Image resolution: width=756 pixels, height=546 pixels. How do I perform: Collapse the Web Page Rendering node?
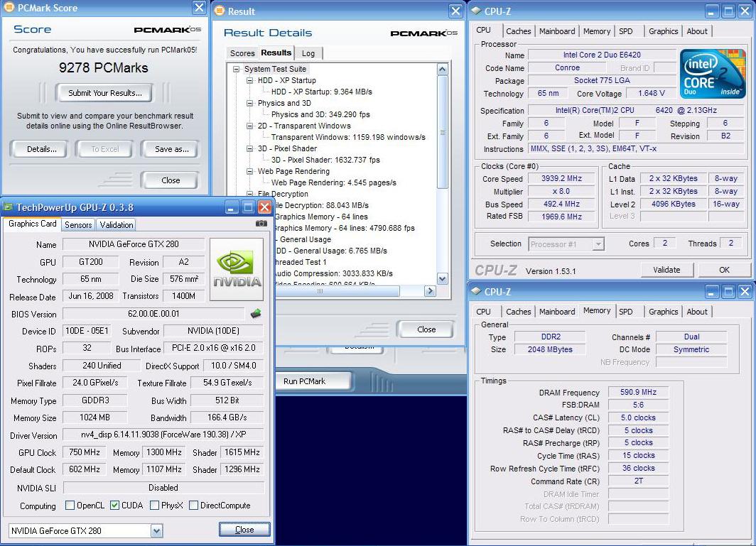pyautogui.click(x=250, y=171)
